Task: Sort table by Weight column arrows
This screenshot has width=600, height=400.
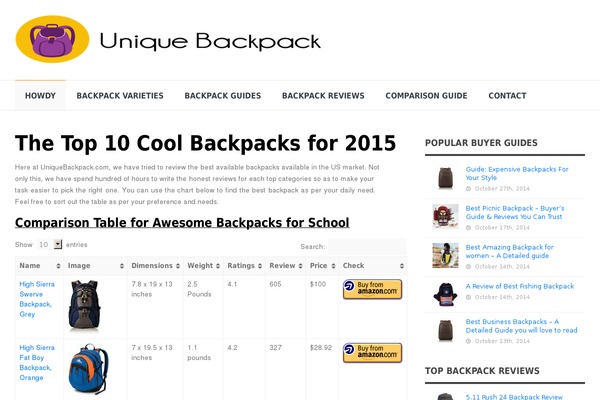Action: pyautogui.click(x=218, y=266)
